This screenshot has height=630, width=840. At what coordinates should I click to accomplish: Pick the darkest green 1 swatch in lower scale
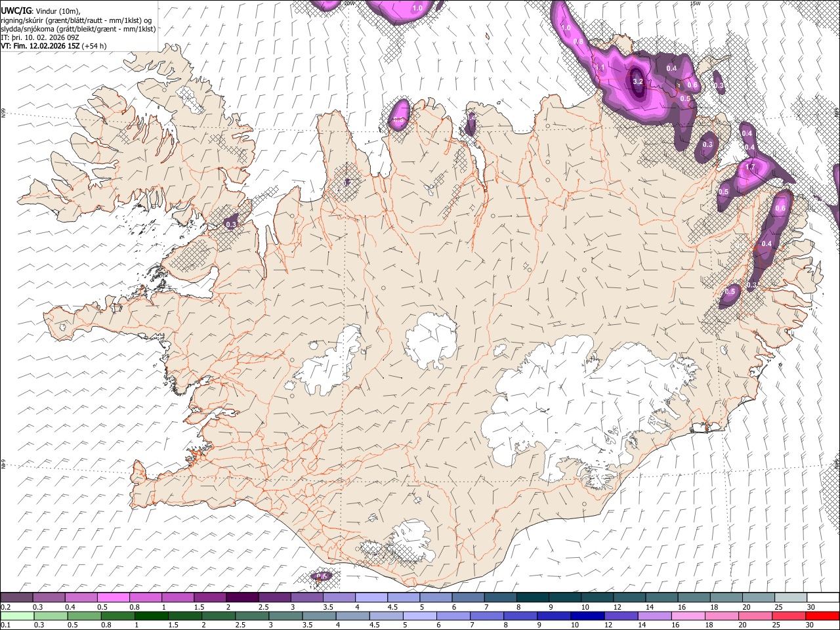point(151,616)
